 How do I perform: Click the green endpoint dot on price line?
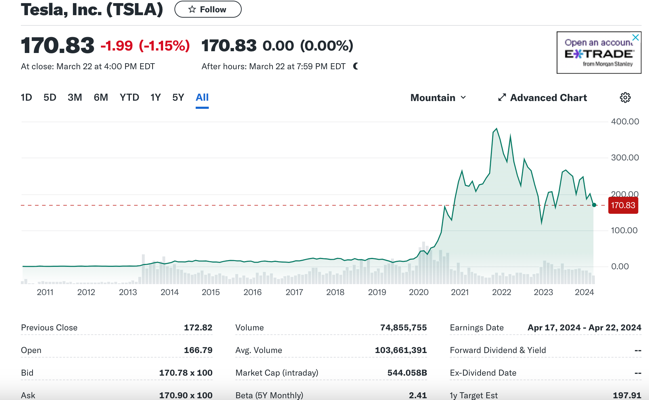point(594,205)
